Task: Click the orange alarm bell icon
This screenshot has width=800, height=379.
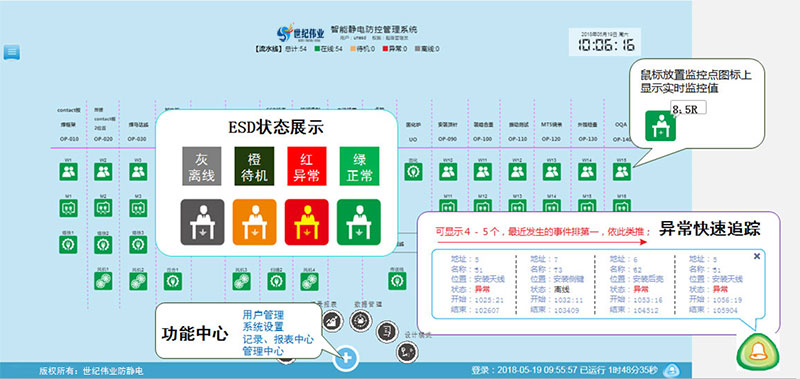Action: pos(757,352)
